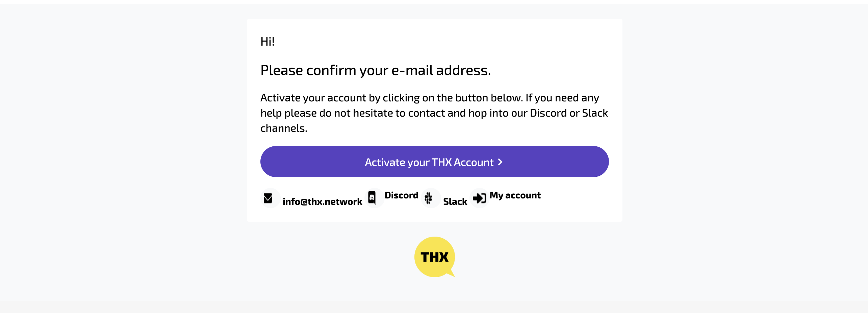Click the "Please confirm your e-mail address." heading
This screenshot has height=313, width=868.
tap(376, 70)
